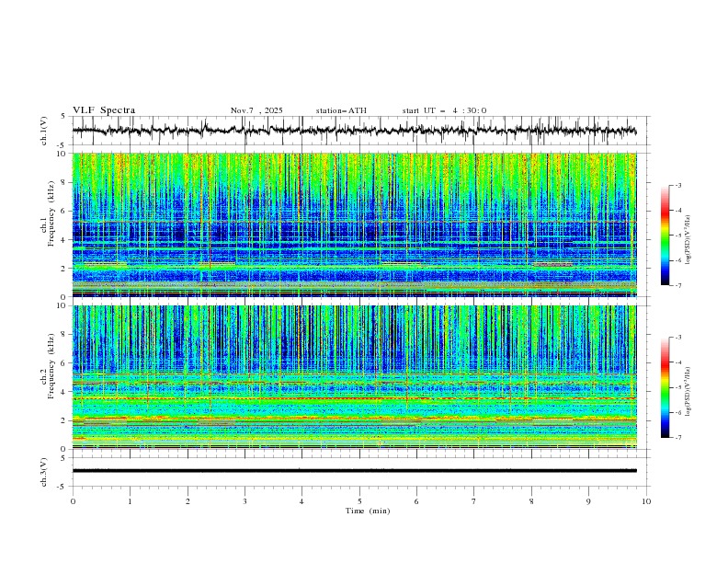728x563 pixels.
Task: Click the "3" tick on the time axis
Action: [x=245, y=501]
